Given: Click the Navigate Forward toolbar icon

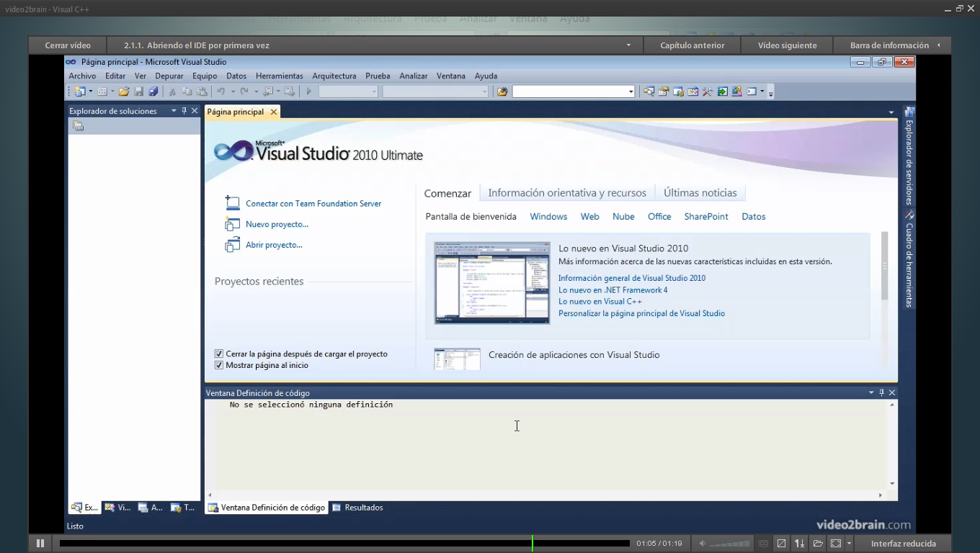Looking at the screenshot, I should 289,91.
